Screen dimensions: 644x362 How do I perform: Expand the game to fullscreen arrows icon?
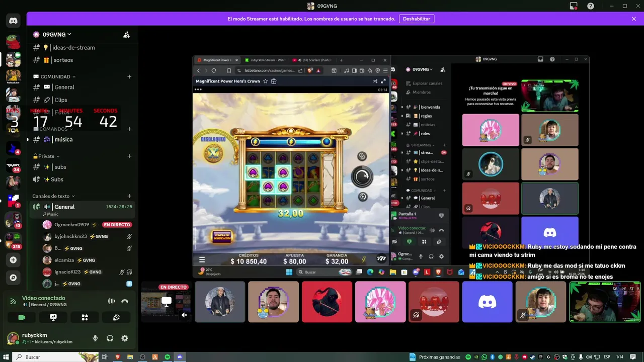tap(383, 81)
